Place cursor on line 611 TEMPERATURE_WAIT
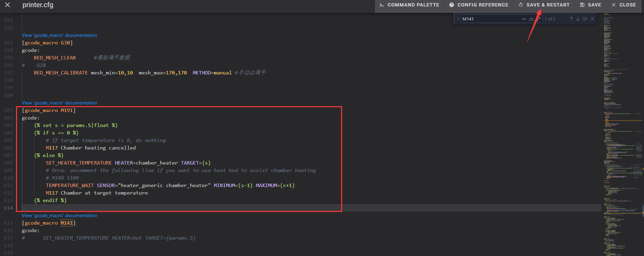This screenshot has height=256, width=644. pyautogui.click(x=70, y=185)
